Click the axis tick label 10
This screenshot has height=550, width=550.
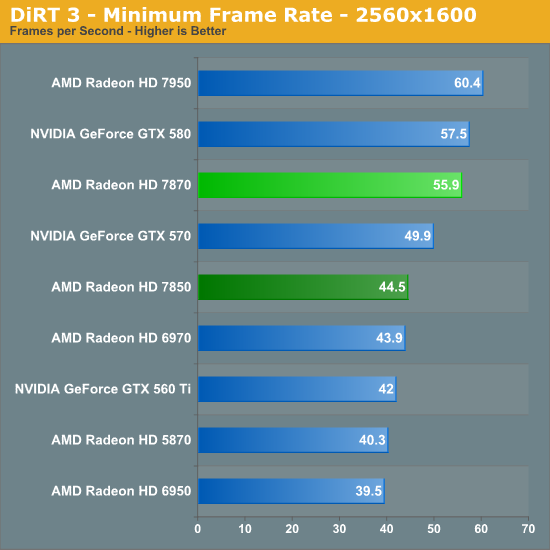(245, 529)
